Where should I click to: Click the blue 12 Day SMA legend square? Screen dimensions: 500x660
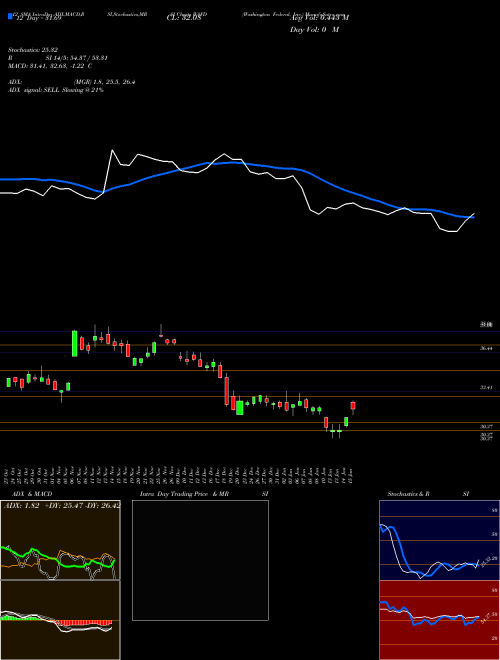[x=10, y=16]
